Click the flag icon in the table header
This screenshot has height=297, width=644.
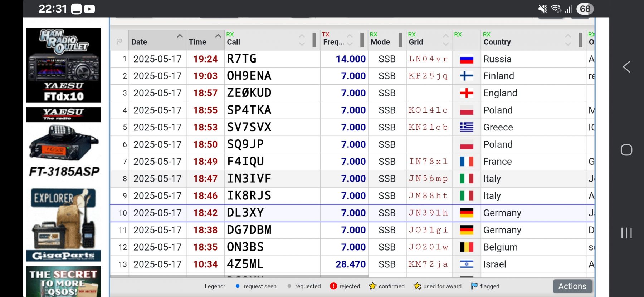tap(119, 42)
